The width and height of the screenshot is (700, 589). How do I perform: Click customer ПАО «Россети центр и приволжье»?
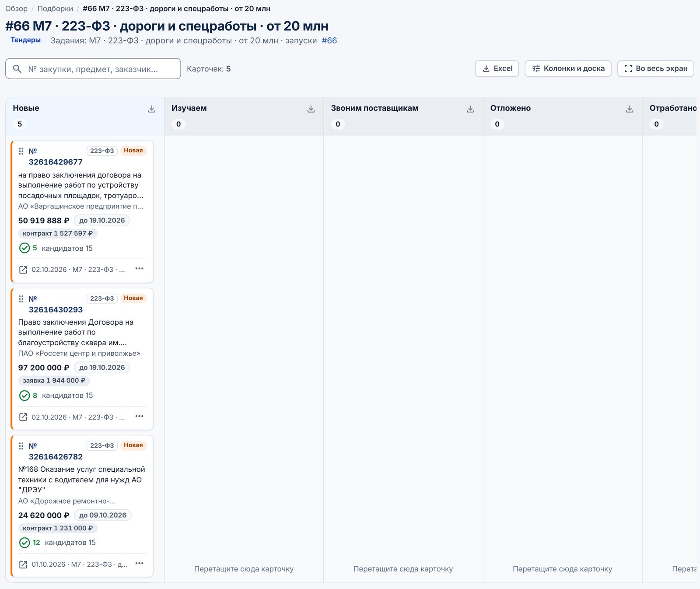79,353
